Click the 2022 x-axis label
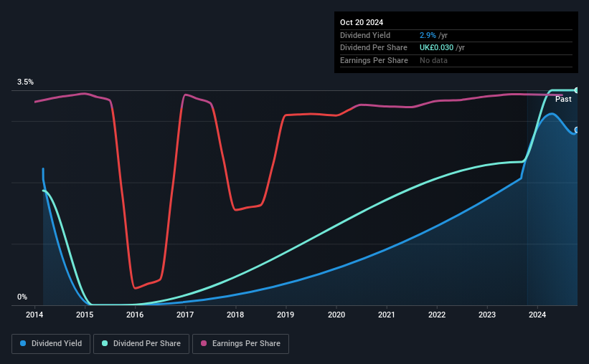The width and height of the screenshot is (589, 364). tap(437, 315)
